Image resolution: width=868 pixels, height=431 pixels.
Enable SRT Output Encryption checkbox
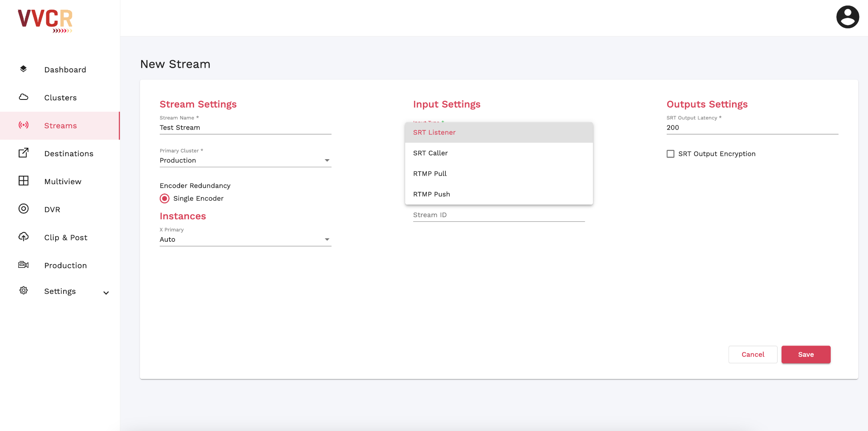[670, 154]
